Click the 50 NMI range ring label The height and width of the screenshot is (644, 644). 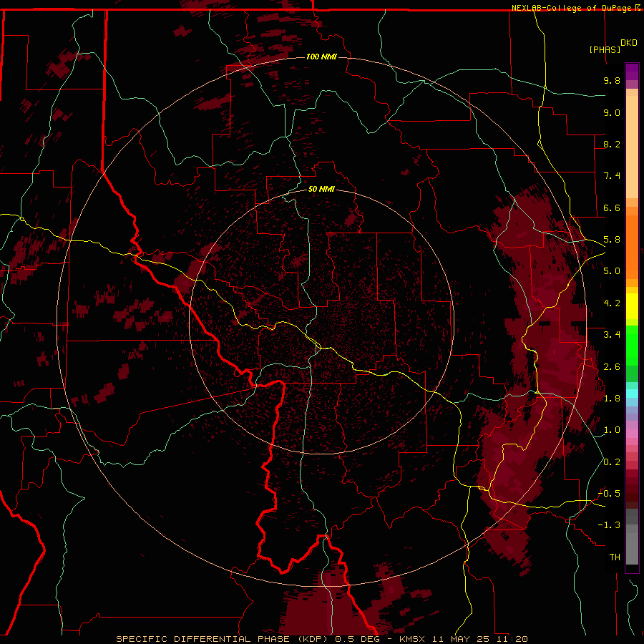[x=321, y=189]
